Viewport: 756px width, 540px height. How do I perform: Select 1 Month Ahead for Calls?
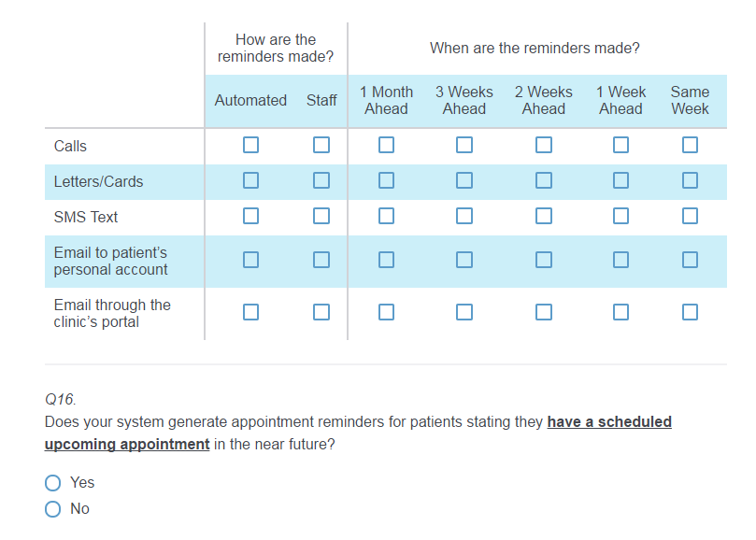pos(386,145)
